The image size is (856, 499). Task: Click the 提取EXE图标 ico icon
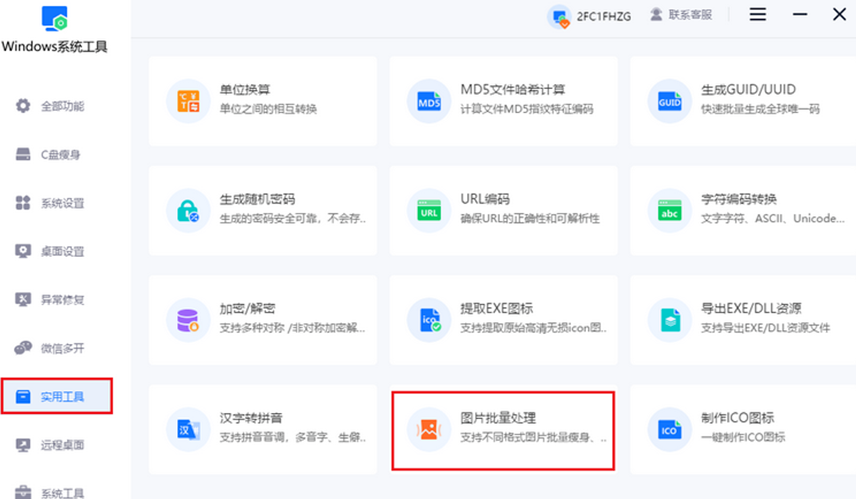(x=429, y=320)
